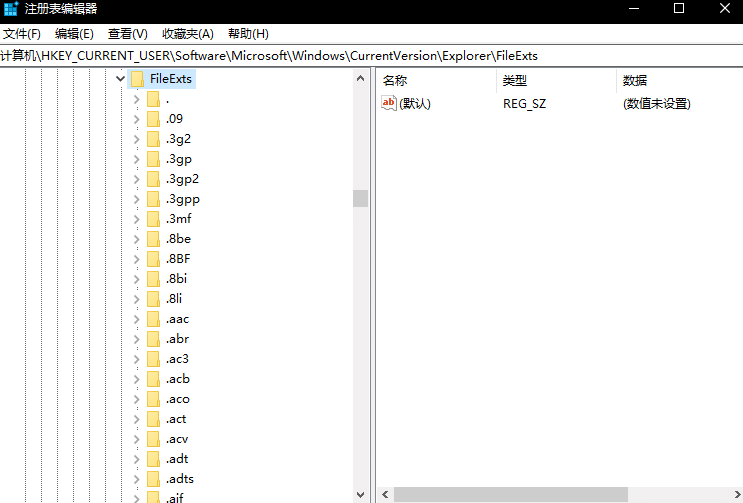This screenshot has height=503, width=743.
Task: Open the 收藏夹(A) menu
Action: 188,34
